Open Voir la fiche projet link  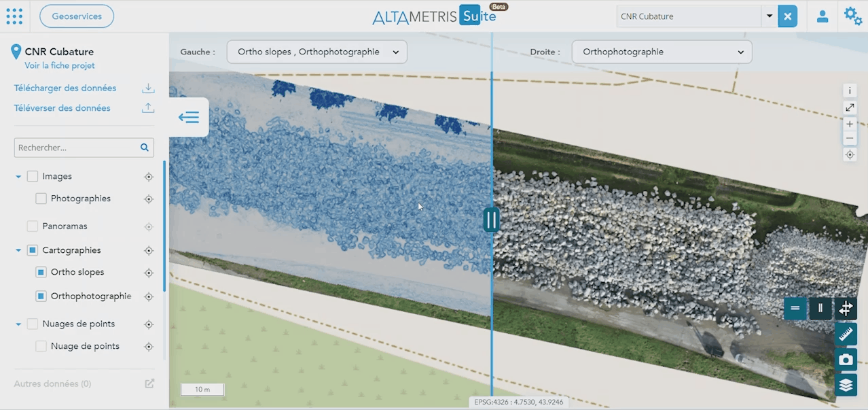coord(60,66)
